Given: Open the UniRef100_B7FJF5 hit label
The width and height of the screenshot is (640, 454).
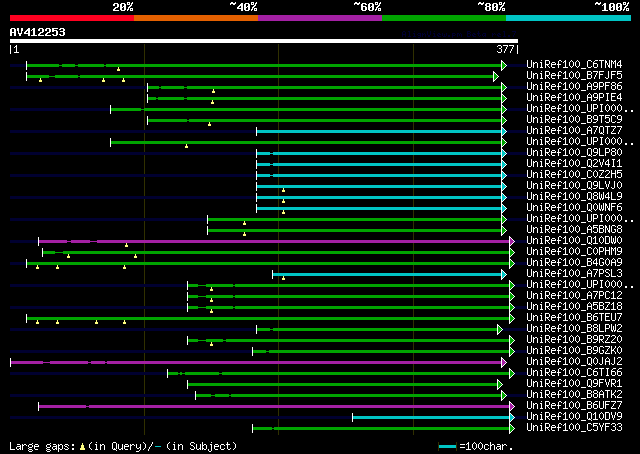Looking at the screenshot, I should click(x=574, y=76).
